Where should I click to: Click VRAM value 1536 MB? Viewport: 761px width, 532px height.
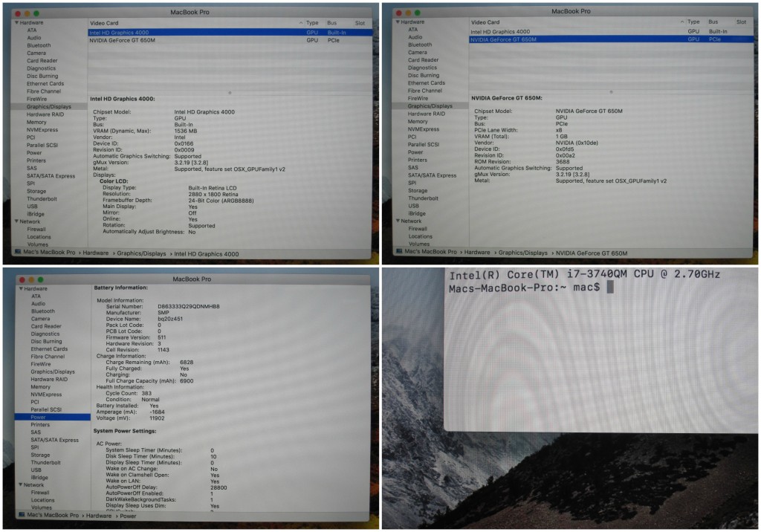[x=185, y=131]
